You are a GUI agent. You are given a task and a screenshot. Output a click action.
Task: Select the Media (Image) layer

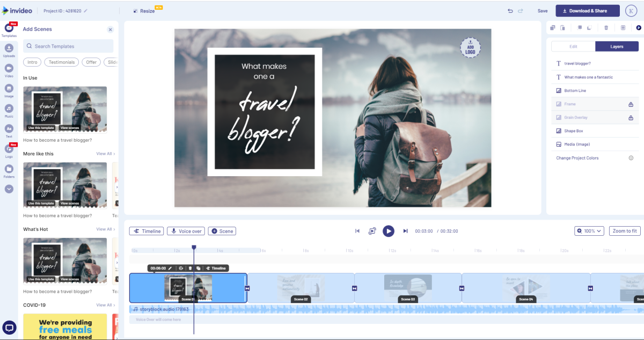[595, 144]
